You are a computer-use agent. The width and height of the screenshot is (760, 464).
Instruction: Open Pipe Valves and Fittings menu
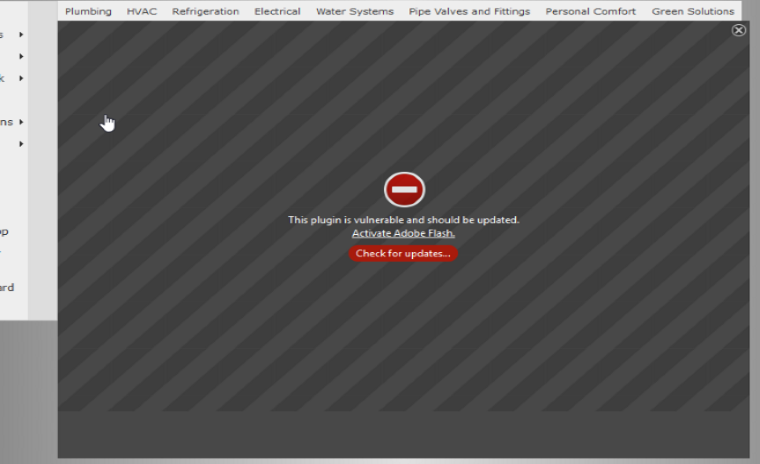(x=469, y=11)
